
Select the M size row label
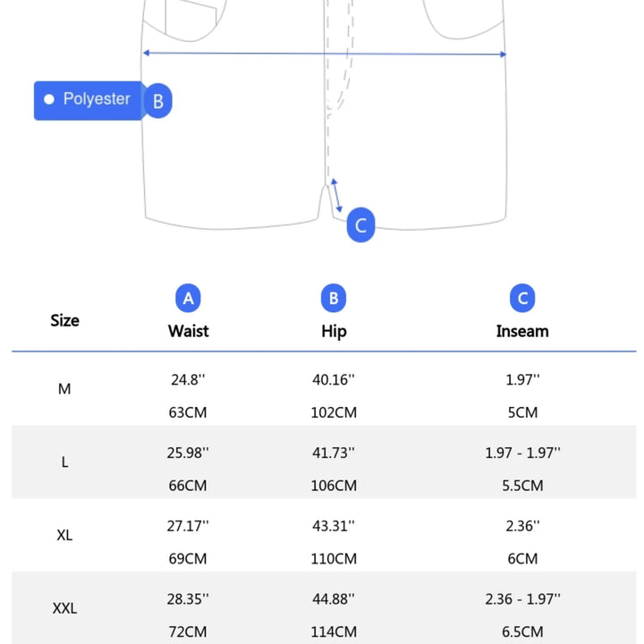coord(64,389)
